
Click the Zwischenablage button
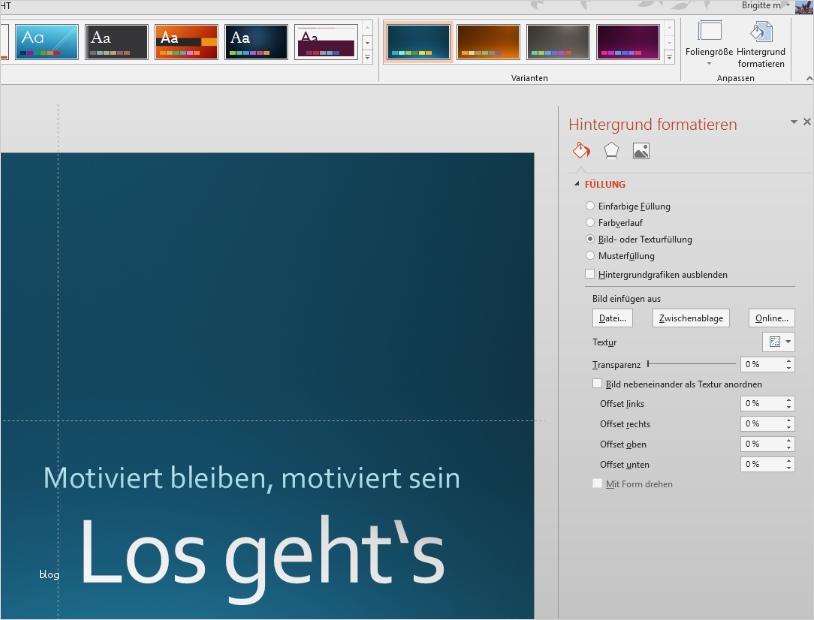693,317
